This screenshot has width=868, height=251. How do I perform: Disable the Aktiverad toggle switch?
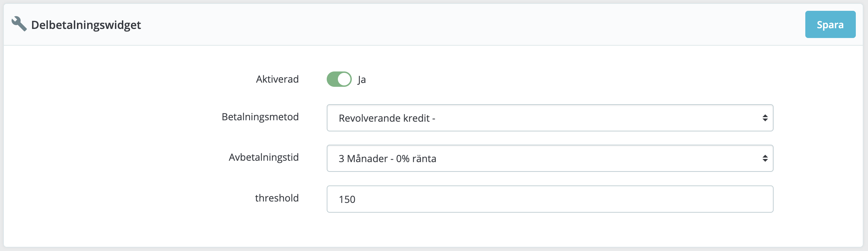(339, 79)
